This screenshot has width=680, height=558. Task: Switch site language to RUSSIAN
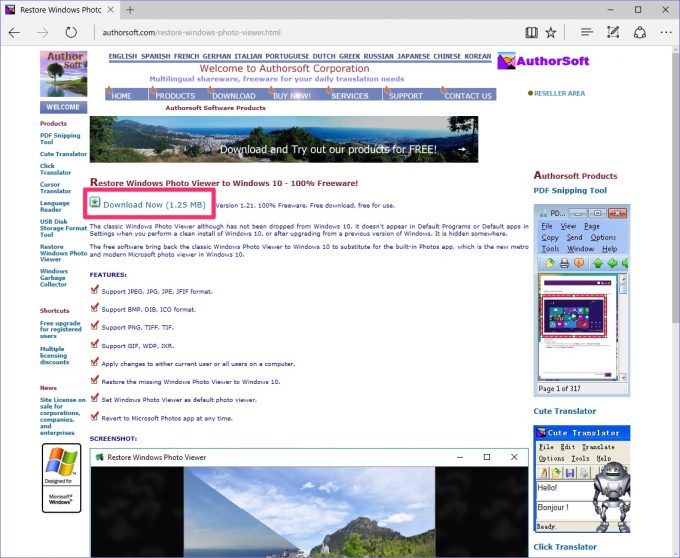click(x=379, y=56)
